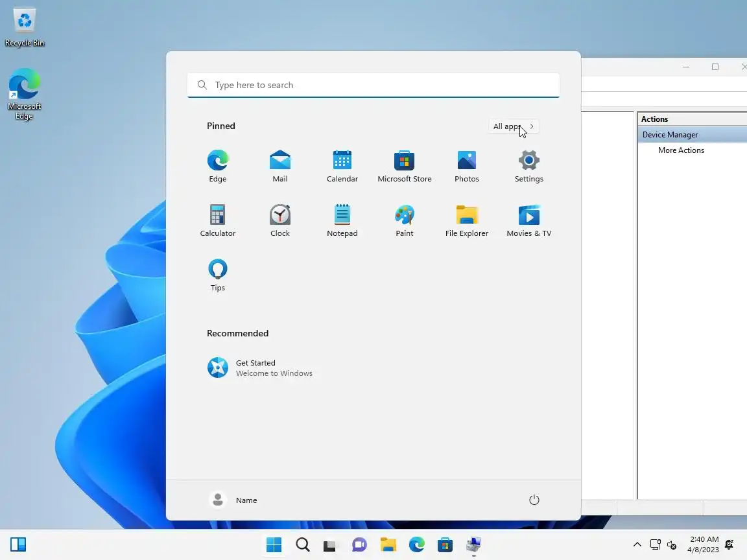Click More Actions in Actions pane

coord(682,150)
